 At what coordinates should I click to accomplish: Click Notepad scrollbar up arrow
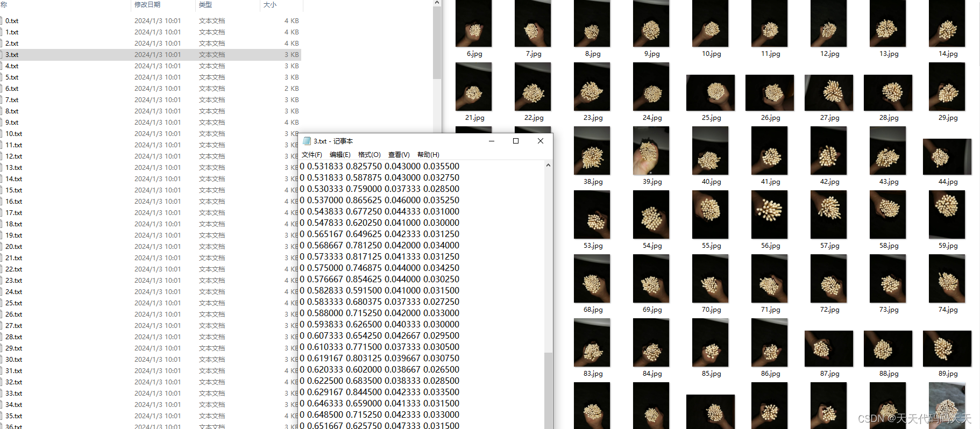tap(548, 165)
